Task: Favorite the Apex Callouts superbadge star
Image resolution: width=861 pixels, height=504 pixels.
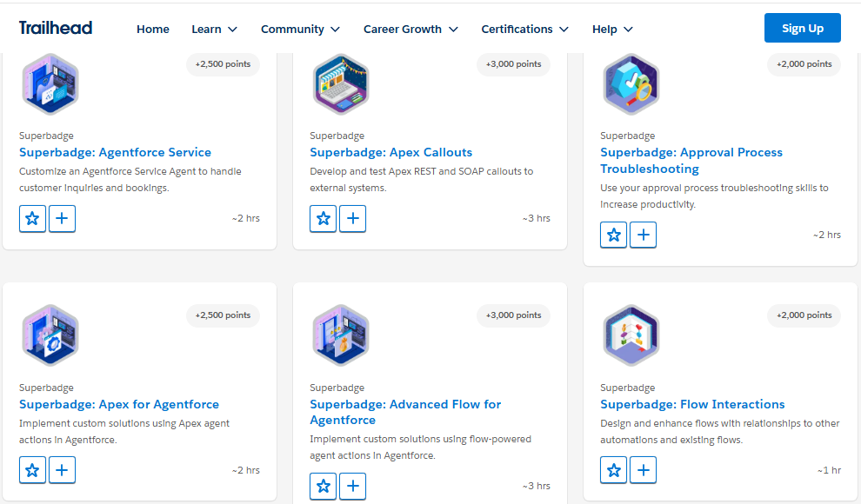Action: pos(323,218)
